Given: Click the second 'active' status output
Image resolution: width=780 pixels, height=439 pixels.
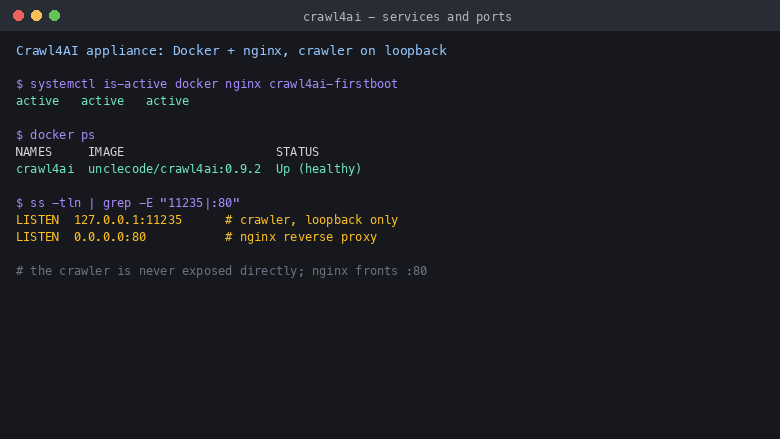Looking at the screenshot, I should 102,101.
